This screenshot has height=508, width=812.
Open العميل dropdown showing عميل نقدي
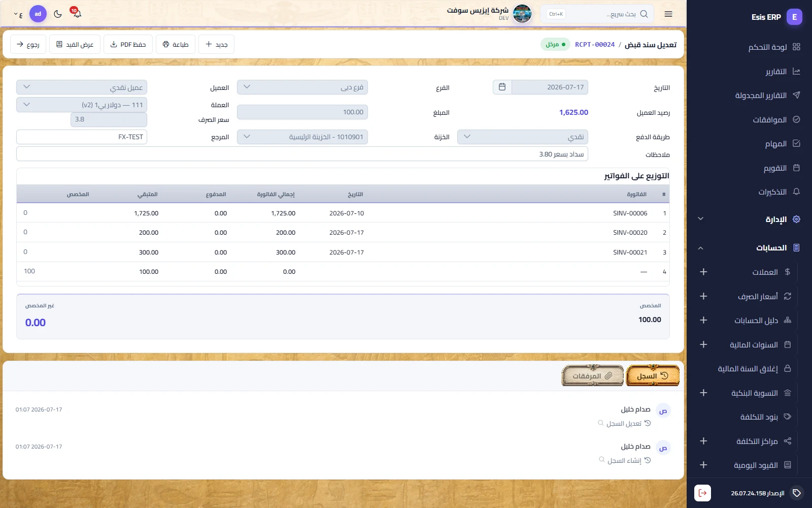[82, 87]
